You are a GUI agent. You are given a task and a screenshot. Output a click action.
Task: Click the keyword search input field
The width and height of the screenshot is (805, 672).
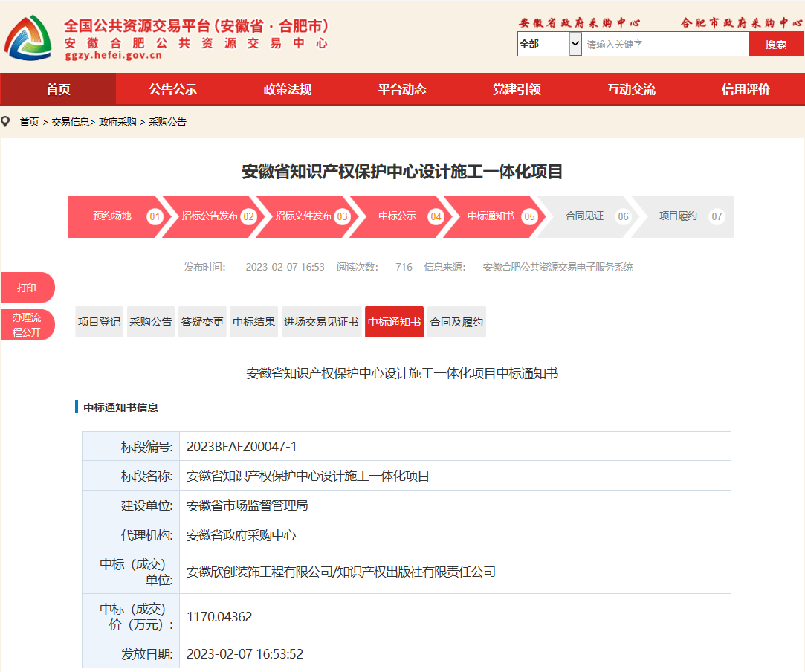[665, 45]
